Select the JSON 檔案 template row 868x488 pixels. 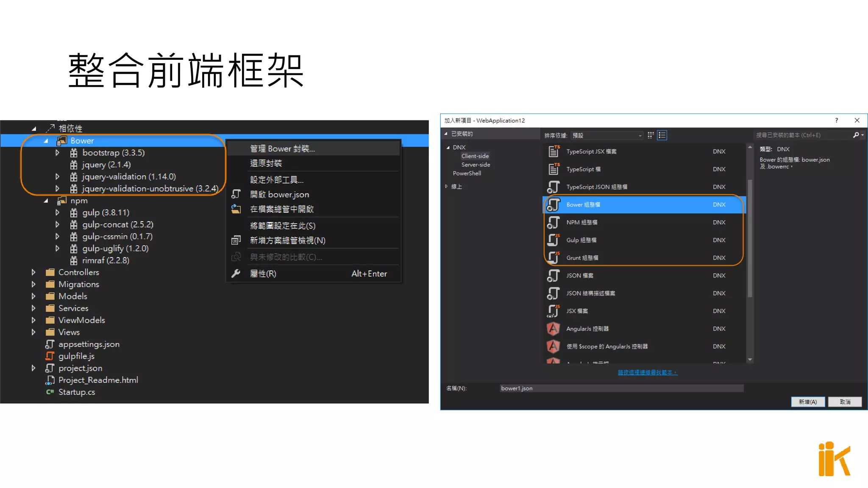click(644, 275)
